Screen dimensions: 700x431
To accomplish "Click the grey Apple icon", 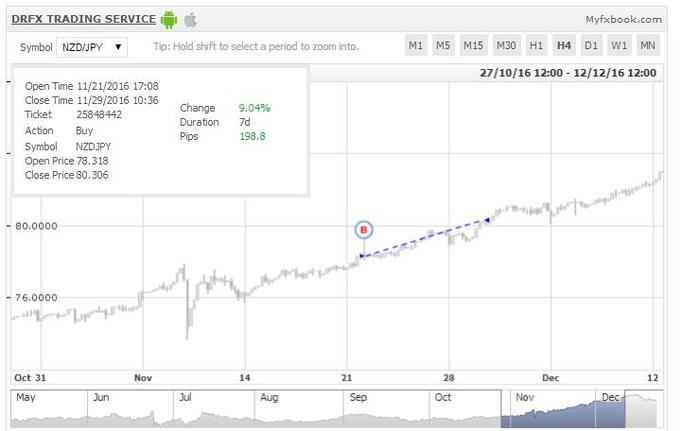I will click(191, 20).
